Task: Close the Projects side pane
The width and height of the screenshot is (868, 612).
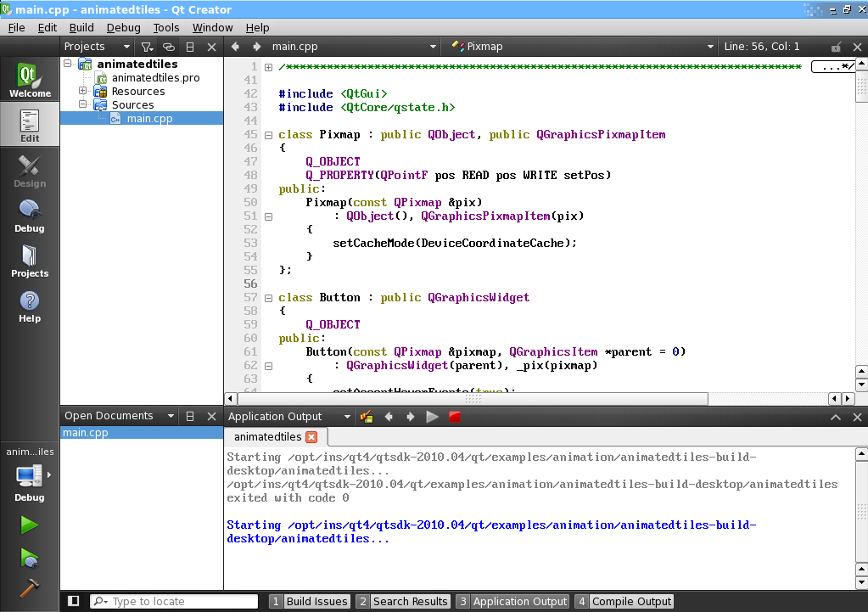Action: (x=211, y=47)
